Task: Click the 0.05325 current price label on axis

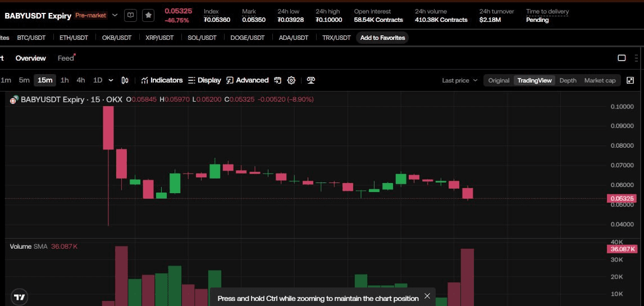Action: (x=622, y=198)
